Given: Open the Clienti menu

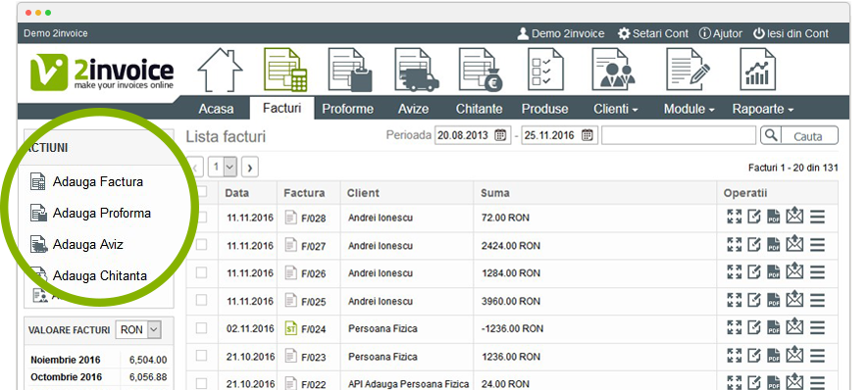Looking at the screenshot, I should (x=616, y=109).
